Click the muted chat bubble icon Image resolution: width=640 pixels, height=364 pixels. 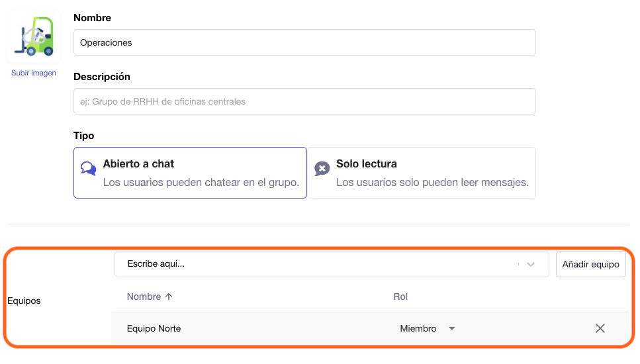point(322,168)
